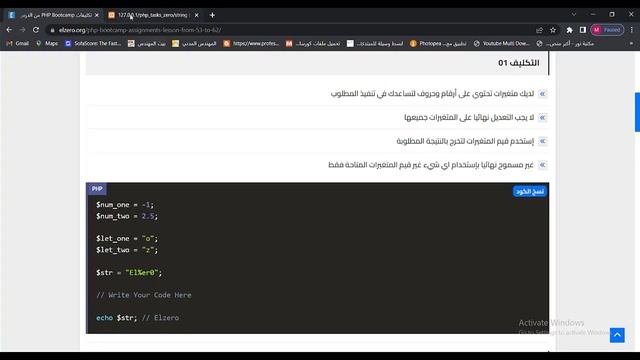Click the copy code button
The height and width of the screenshot is (360, 640).
pyautogui.click(x=529, y=191)
